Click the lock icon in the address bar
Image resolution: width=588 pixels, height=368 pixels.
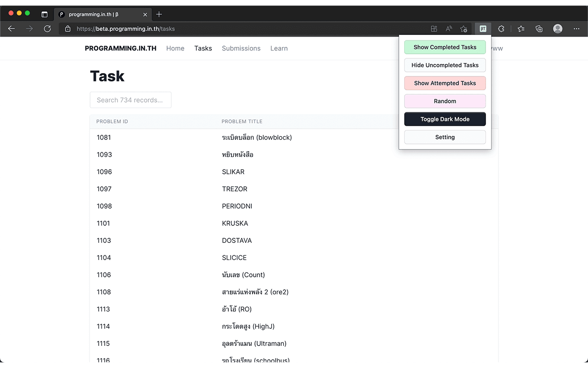pos(68,29)
